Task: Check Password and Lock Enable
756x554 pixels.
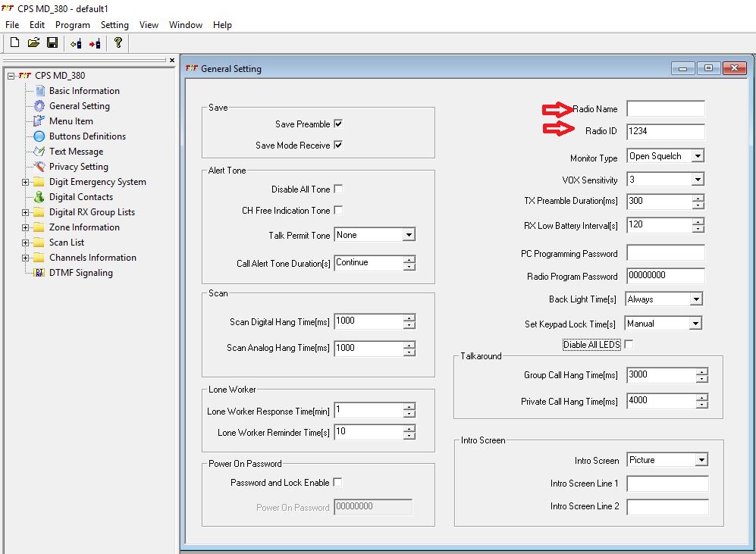Action: click(338, 482)
